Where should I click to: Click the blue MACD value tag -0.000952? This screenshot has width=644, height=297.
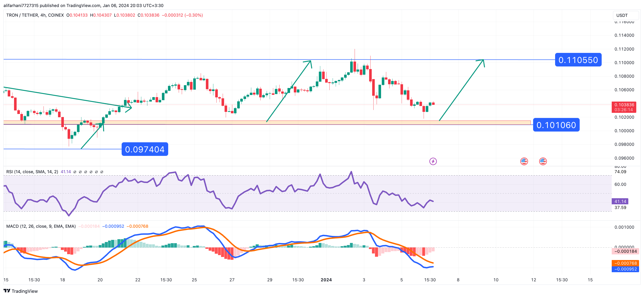point(625,269)
